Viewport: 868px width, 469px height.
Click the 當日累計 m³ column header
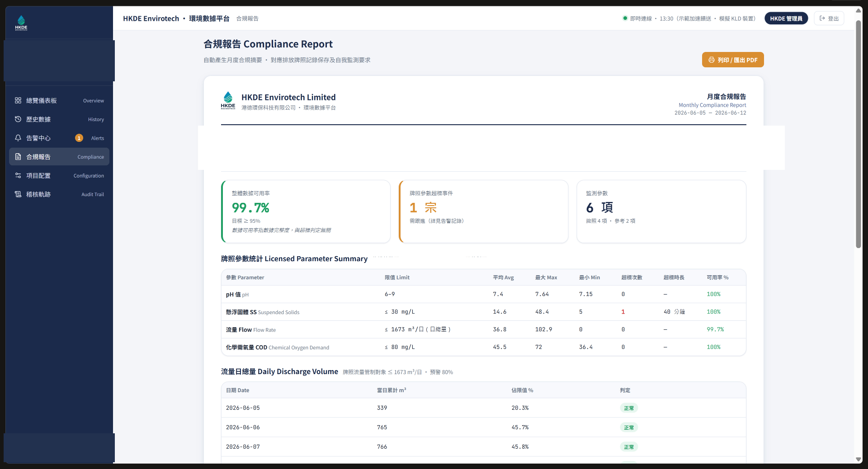[x=392, y=390]
